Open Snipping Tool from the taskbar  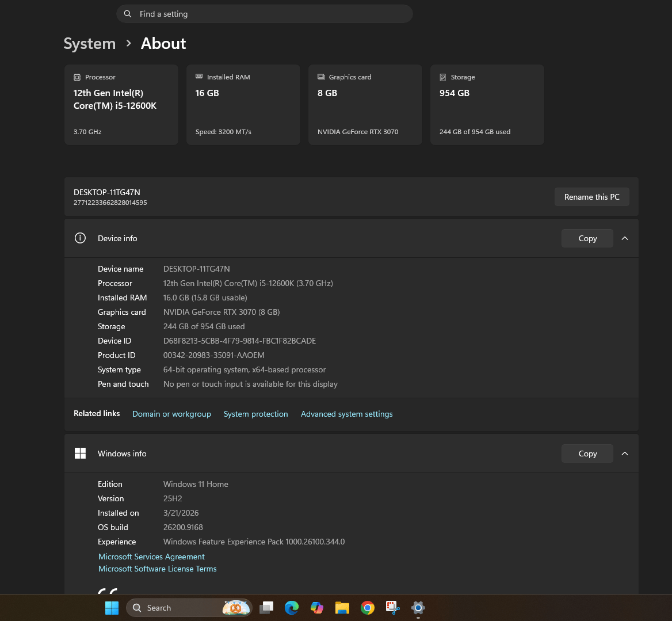point(392,608)
